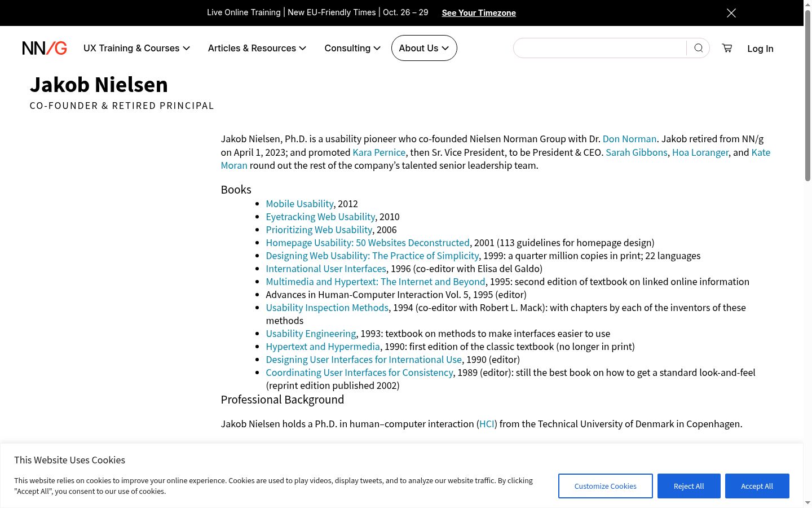Open the About Us menu
The width and height of the screenshot is (812, 508).
coord(424,48)
